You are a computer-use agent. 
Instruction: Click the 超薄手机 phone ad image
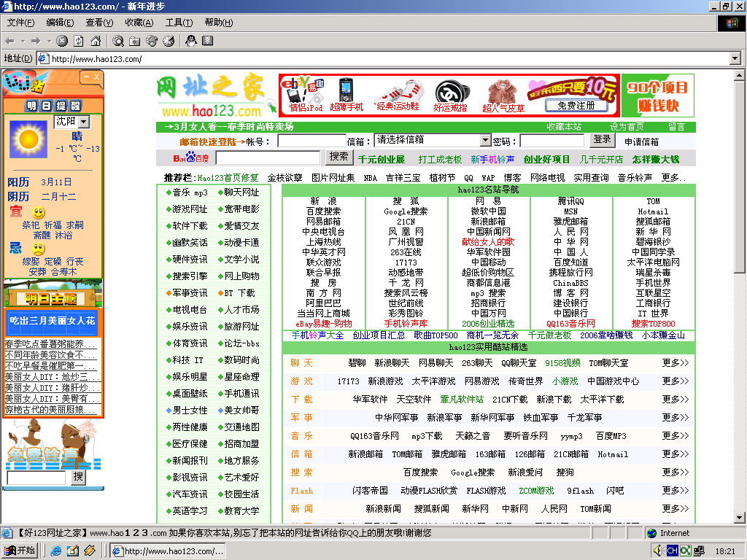pos(347,96)
